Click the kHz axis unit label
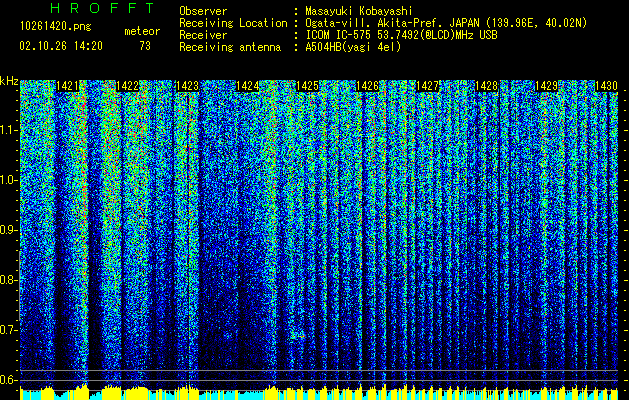The image size is (629, 400). (x=9, y=81)
